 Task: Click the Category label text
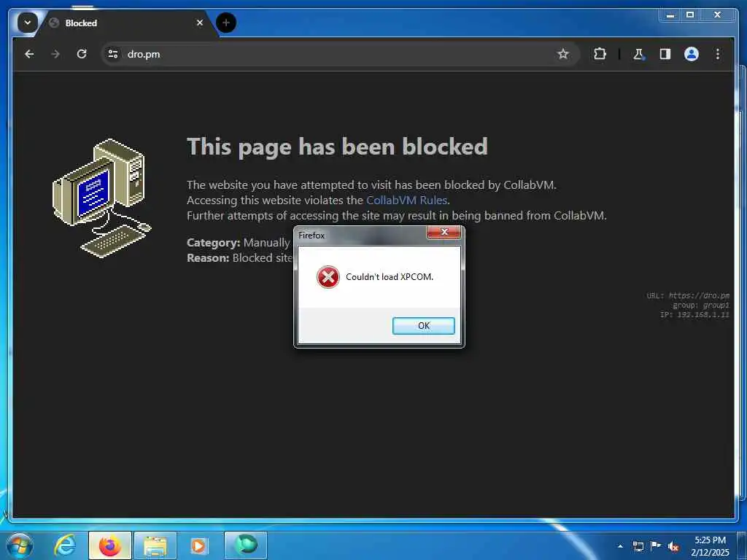[214, 242]
